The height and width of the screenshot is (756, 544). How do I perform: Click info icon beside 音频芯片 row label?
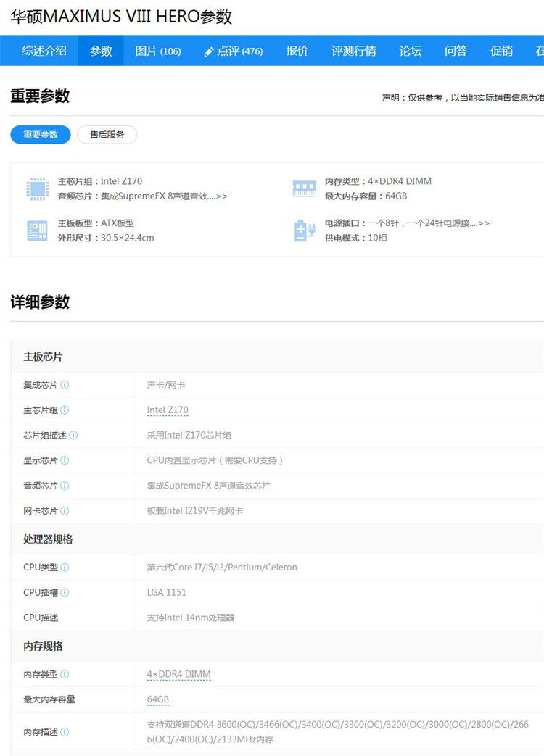pyautogui.click(x=65, y=485)
